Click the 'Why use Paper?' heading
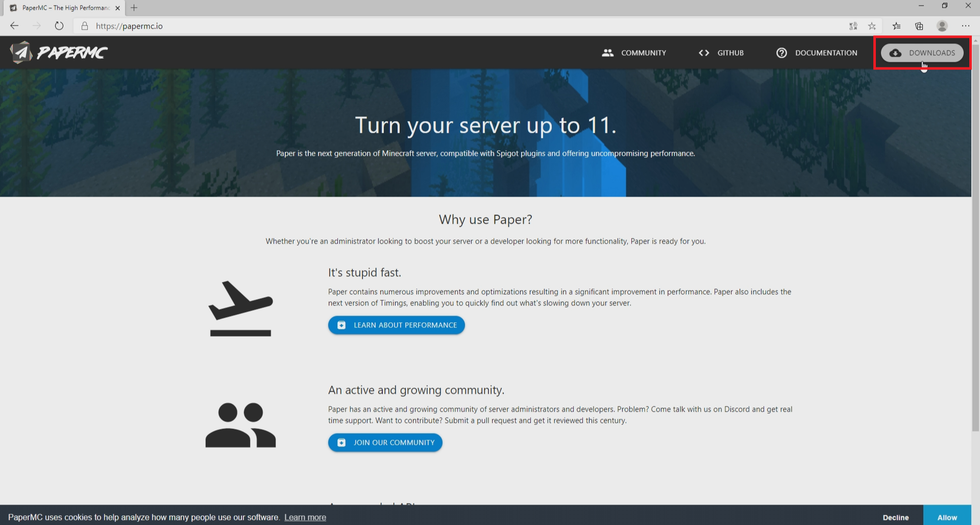The image size is (980, 525). (x=485, y=220)
